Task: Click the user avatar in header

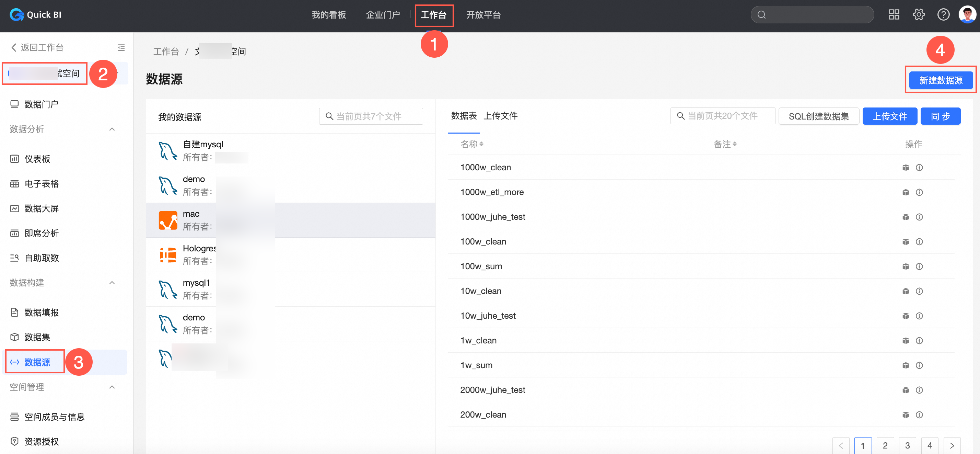Action: coord(967,15)
